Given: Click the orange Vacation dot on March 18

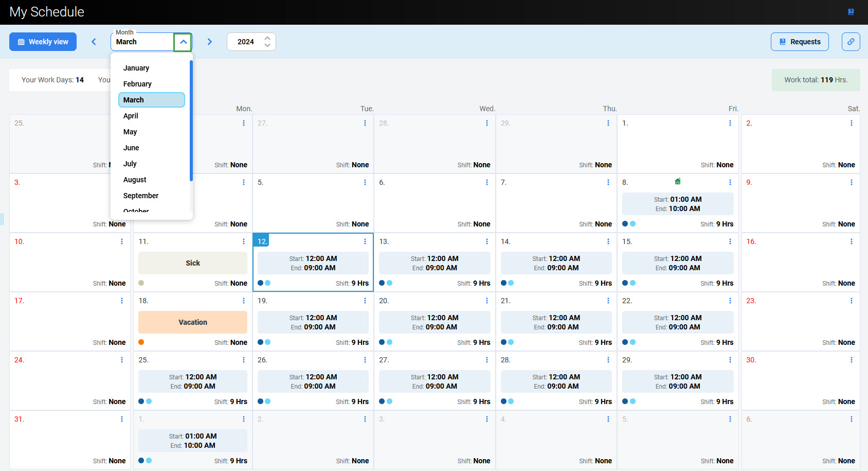Looking at the screenshot, I should [x=141, y=342].
